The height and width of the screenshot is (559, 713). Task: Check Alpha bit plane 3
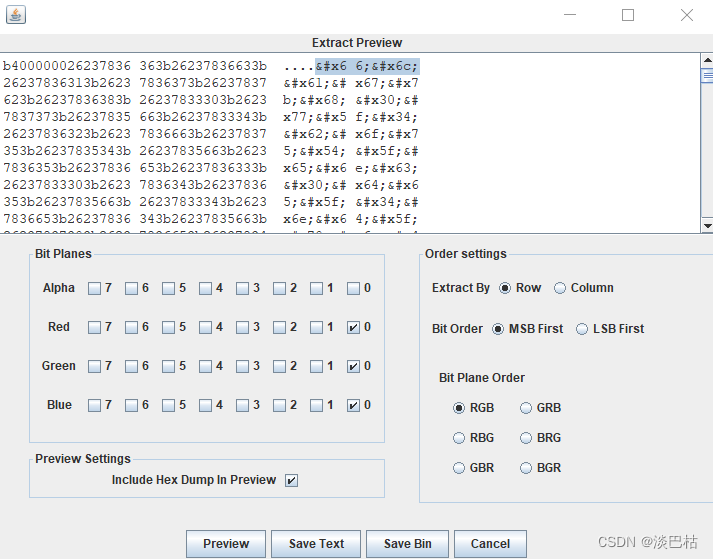(242, 288)
